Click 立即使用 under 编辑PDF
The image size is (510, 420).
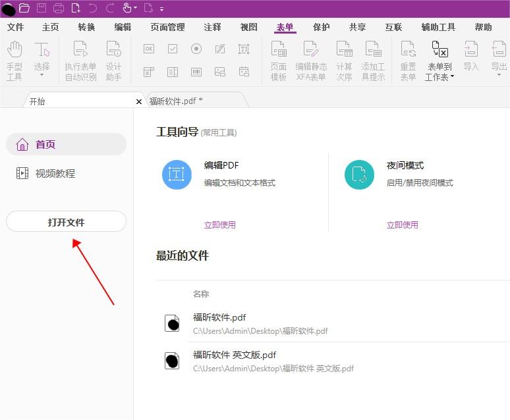coord(219,224)
